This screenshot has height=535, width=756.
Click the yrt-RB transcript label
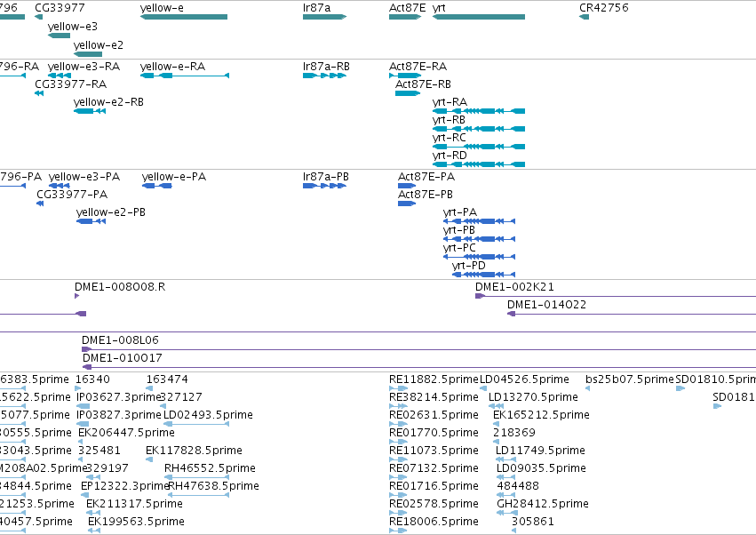coord(449,120)
